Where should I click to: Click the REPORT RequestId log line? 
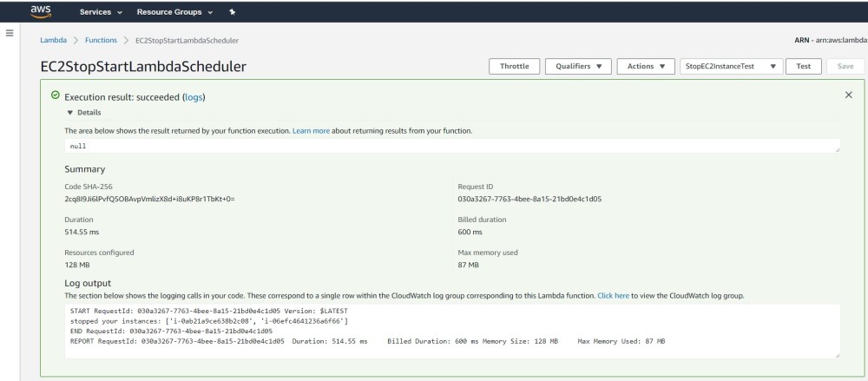[x=367, y=341]
